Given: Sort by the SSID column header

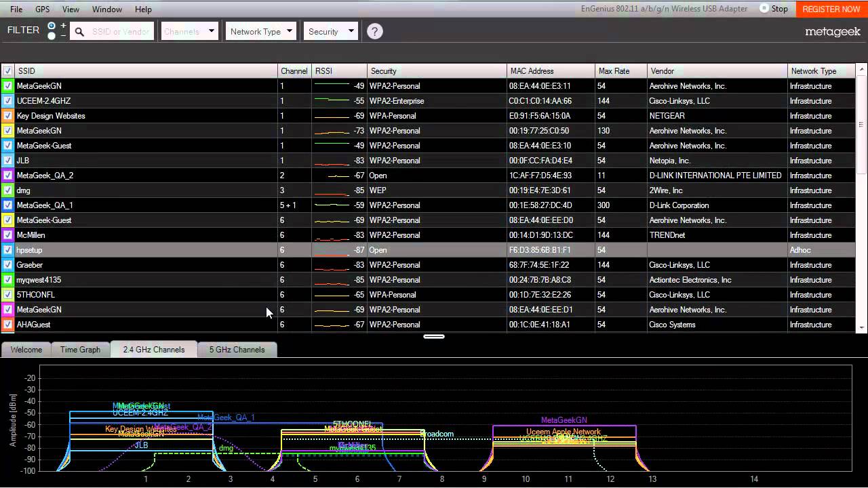Looking at the screenshot, I should tap(146, 70).
